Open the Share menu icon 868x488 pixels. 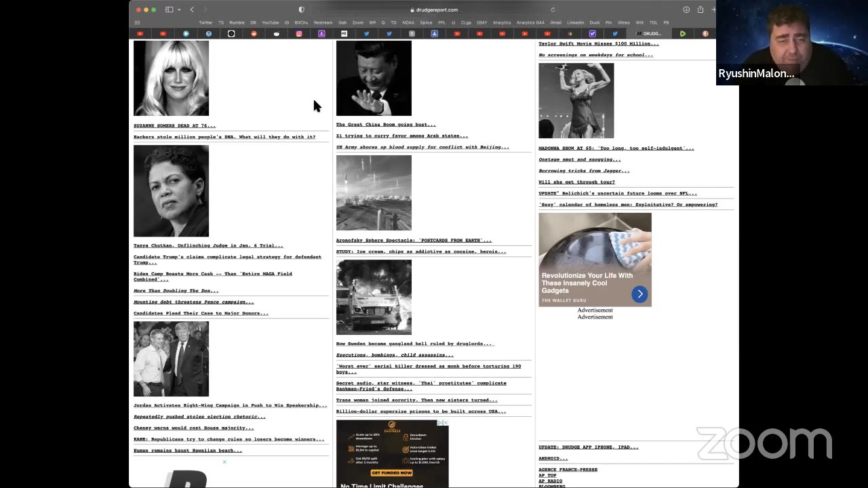pyautogui.click(x=700, y=9)
